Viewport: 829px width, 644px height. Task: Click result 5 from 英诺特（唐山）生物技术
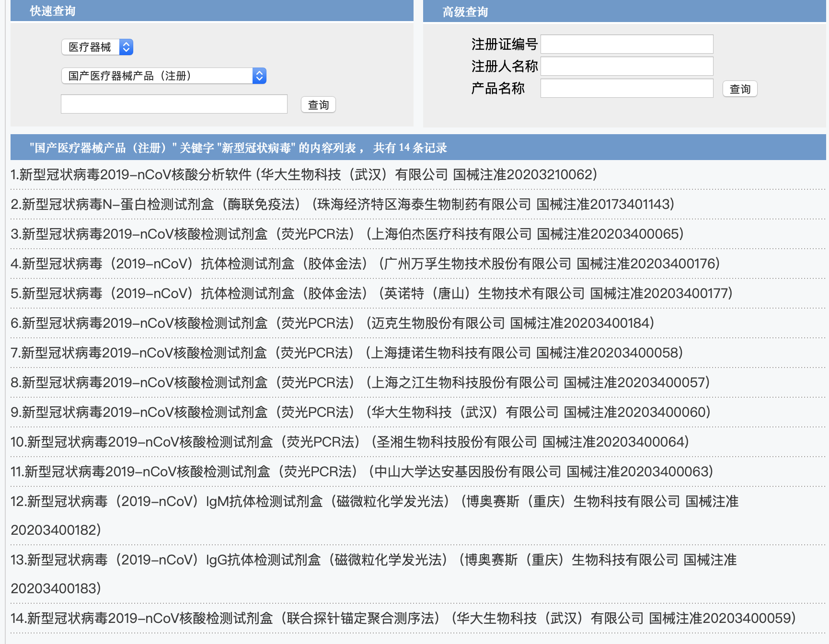[x=371, y=293]
